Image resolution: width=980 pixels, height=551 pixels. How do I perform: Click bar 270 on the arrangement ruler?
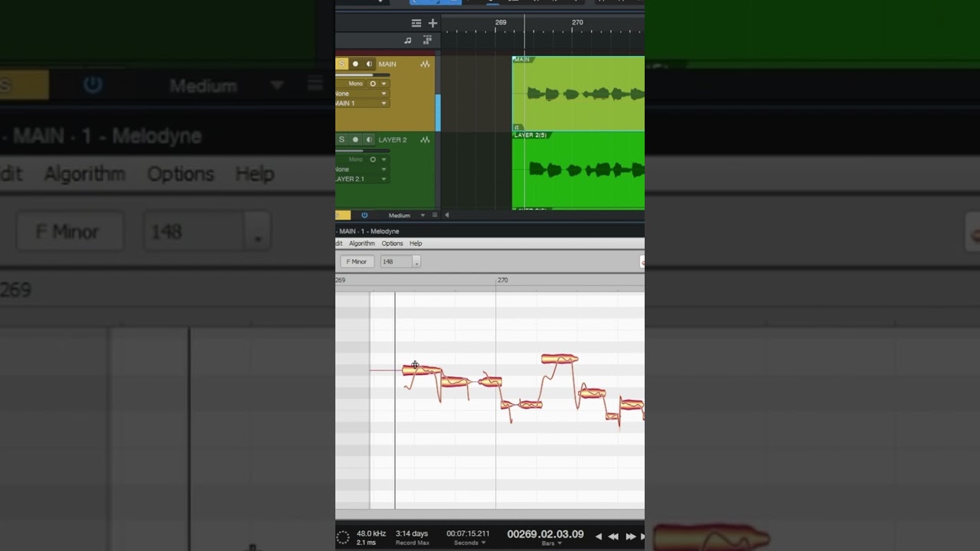point(577,23)
